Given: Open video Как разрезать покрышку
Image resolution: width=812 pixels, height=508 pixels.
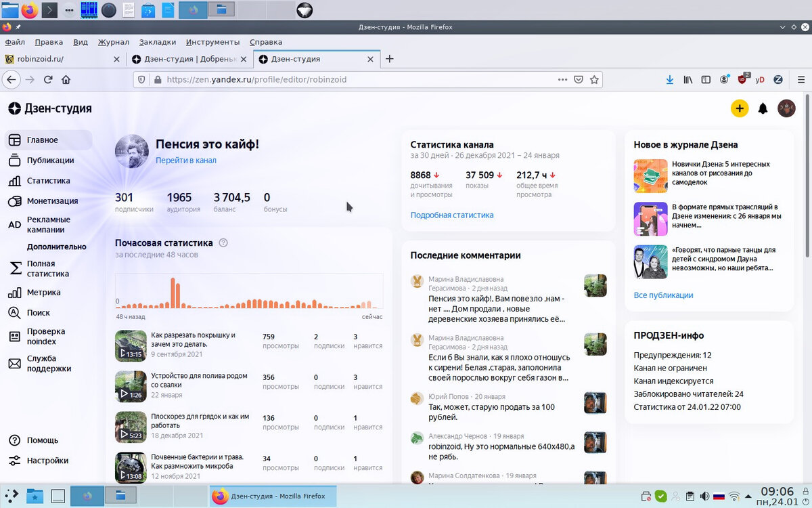Looking at the screenshot, I should (193, 339).
